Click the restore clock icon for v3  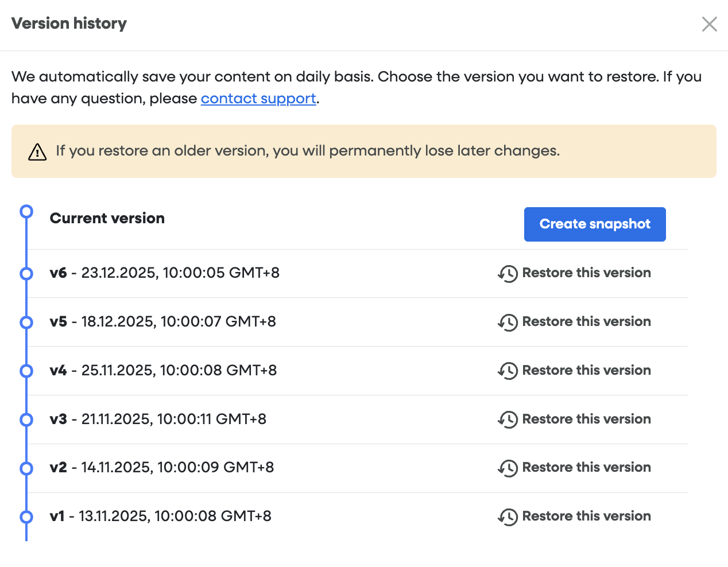[508, 420]
